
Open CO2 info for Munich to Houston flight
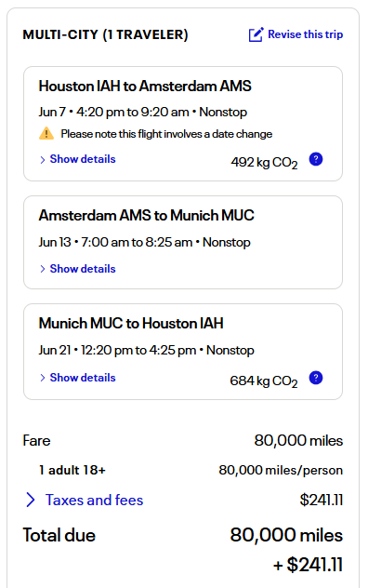coord(316,378)
